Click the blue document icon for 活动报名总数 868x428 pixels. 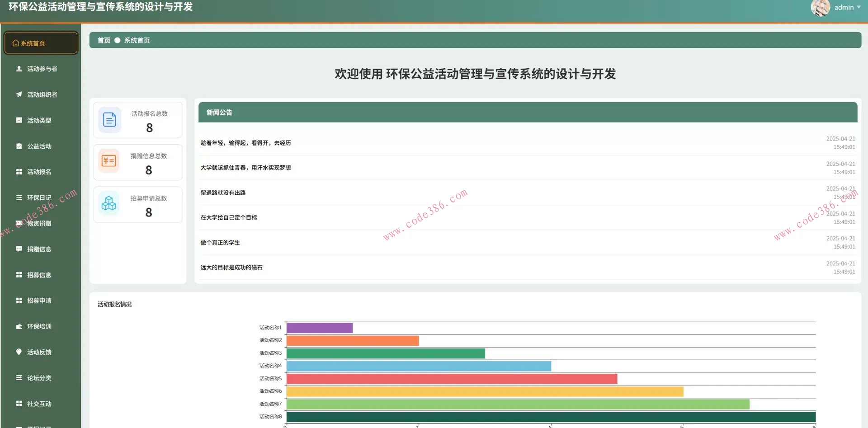[109, 120]
